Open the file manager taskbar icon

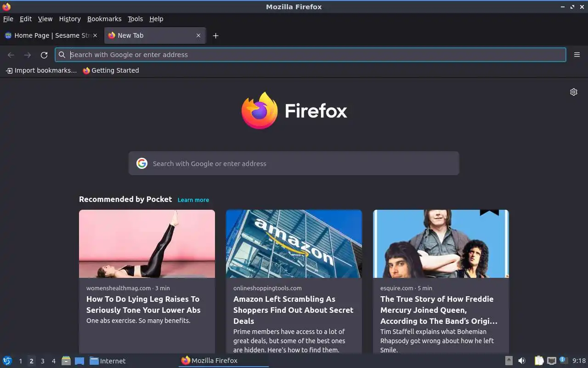[66, 361]
